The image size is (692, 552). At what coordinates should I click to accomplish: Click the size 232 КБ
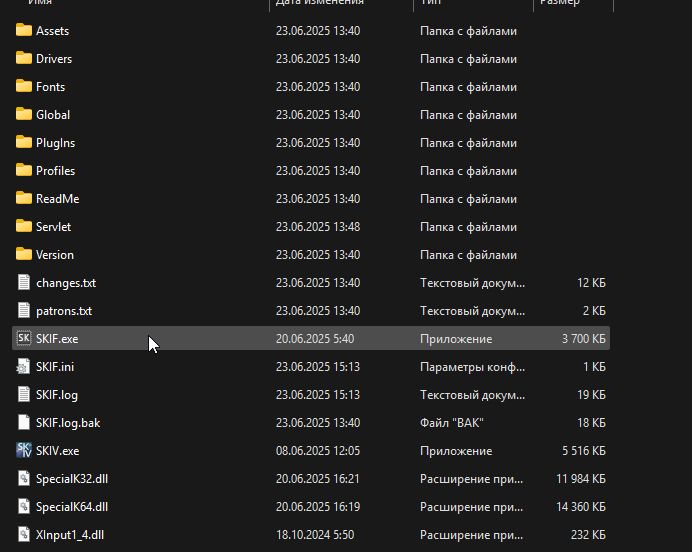click(x=588, y=535)
